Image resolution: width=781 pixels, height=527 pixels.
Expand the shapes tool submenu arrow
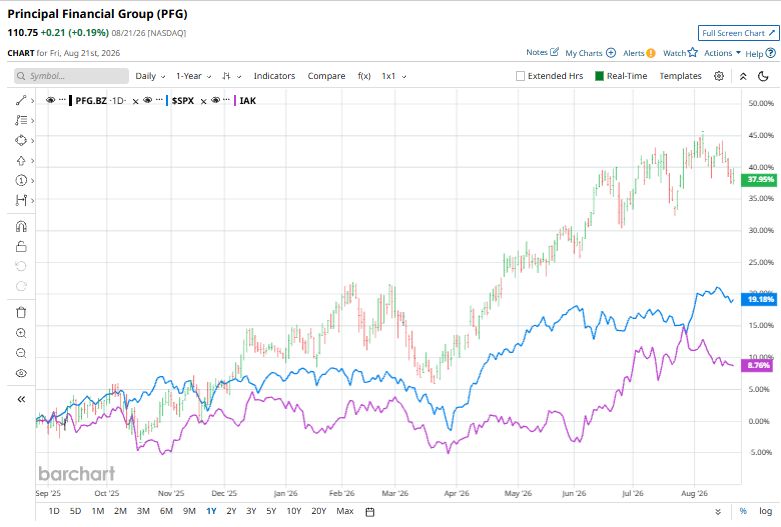click(x=32, y=140)
